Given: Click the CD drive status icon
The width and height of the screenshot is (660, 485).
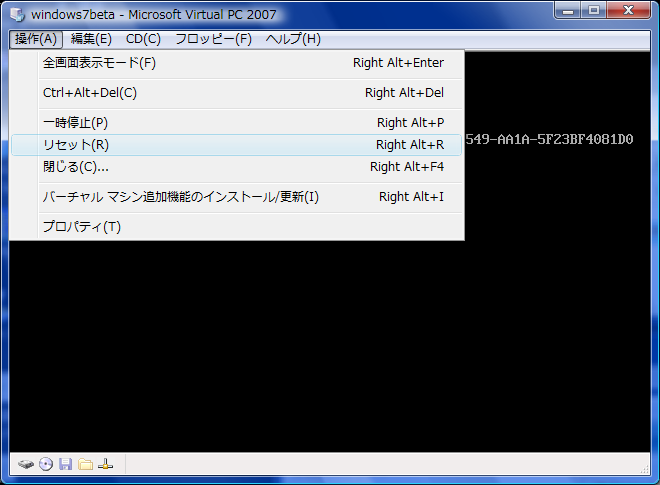Looking at the screenshot, I should [x=46, y=464].
